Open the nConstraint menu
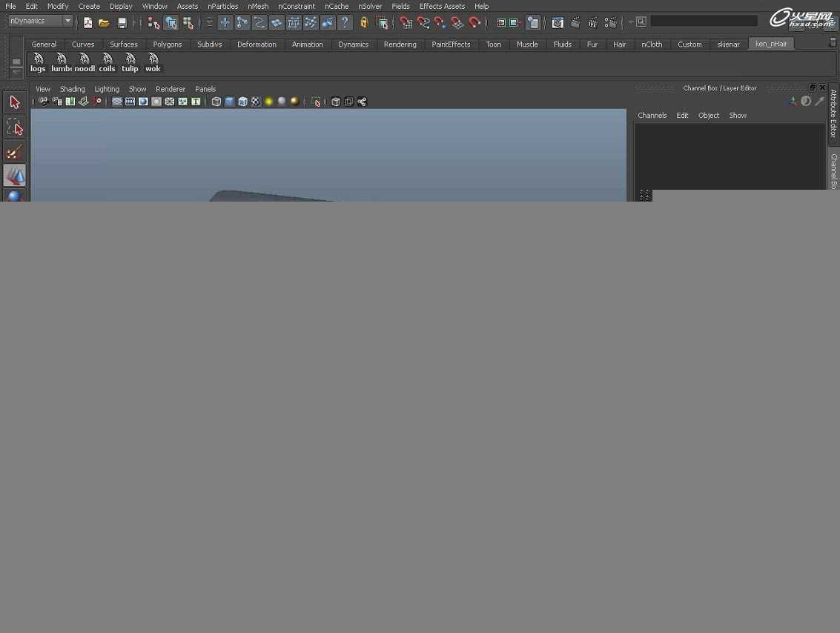 pyautogui.click(x=297, y=7)
